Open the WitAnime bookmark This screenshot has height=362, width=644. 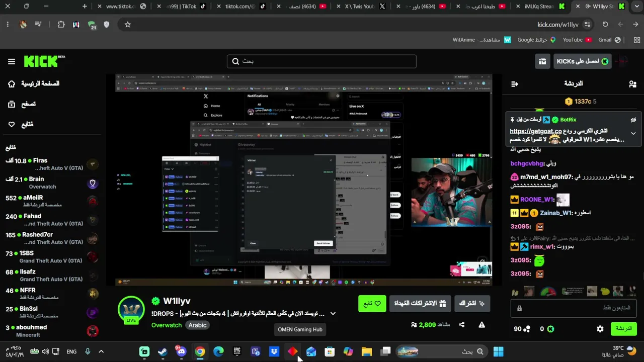click(x=482, y=40)
